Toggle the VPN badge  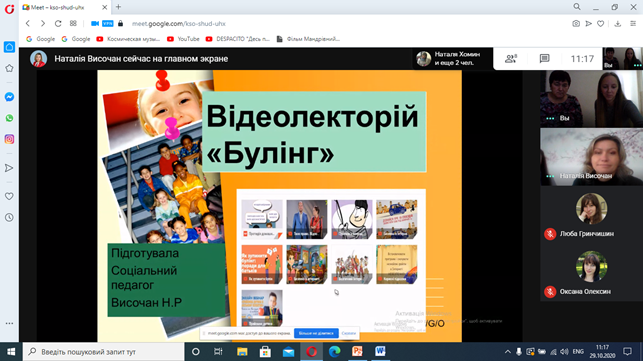108,23
